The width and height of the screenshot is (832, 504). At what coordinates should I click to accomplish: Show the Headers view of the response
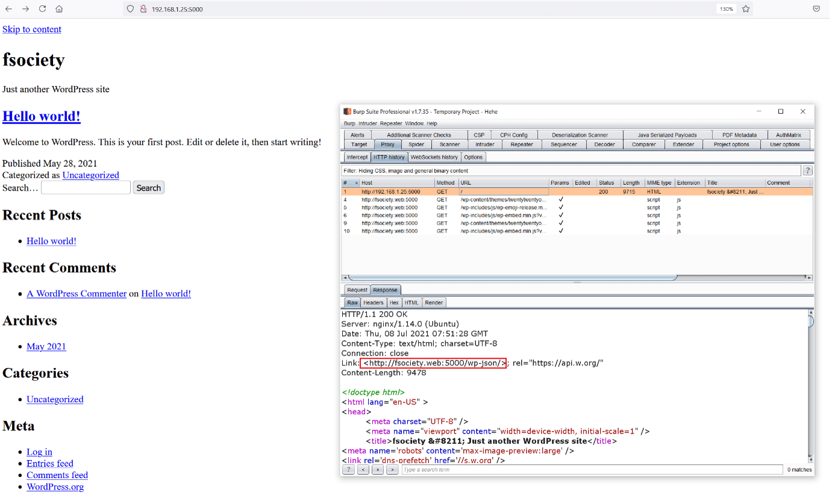pos(373,303)
